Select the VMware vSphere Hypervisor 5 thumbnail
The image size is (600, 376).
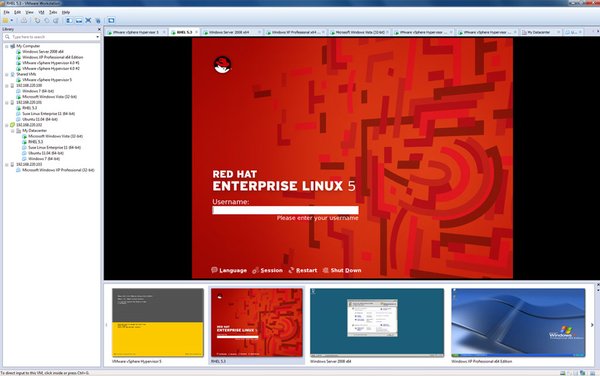pyautogui.click(x=158, y=323)
